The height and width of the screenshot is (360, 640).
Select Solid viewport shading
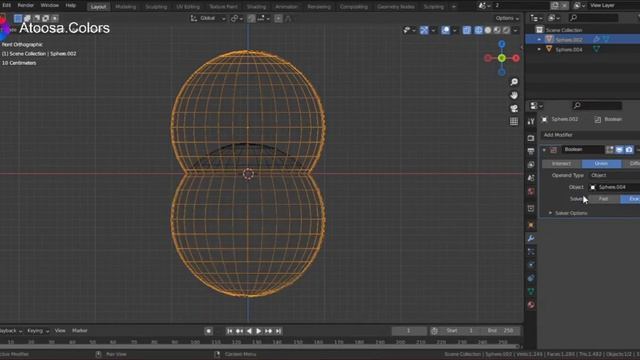[x=488, y=30]
